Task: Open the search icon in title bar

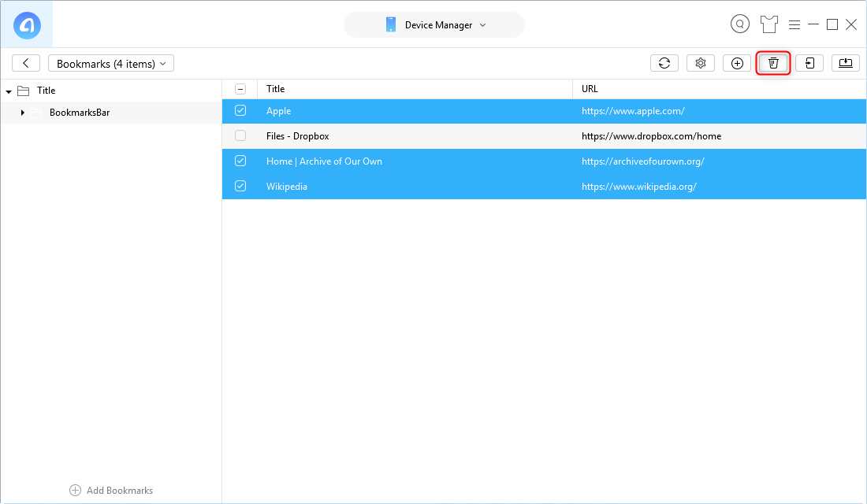Action: [x=740, y=24]
